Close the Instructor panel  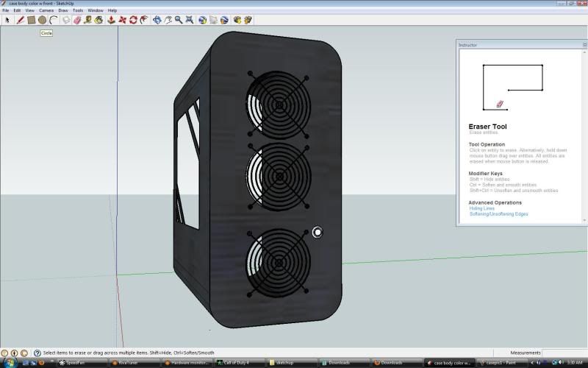pos(584,45)
